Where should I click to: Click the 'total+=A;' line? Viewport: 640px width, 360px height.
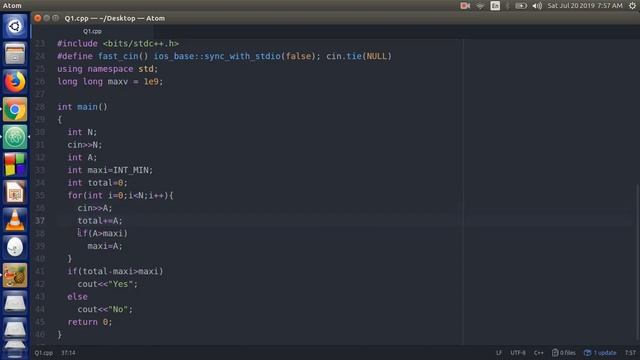100,220
